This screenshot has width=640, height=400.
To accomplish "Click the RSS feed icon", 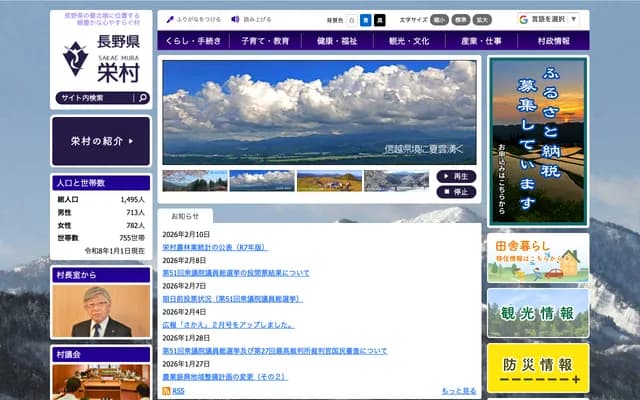I will 167,391.
